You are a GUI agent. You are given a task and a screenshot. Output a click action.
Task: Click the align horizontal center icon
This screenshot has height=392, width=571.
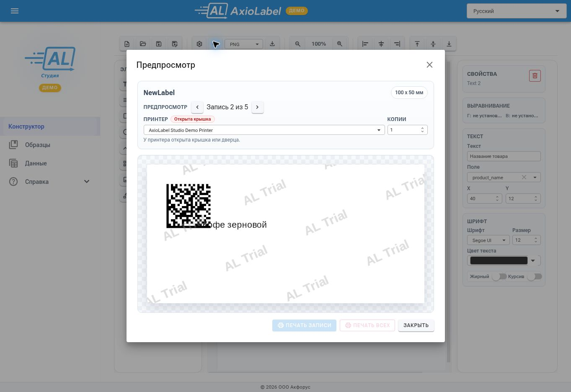(381, 44)
